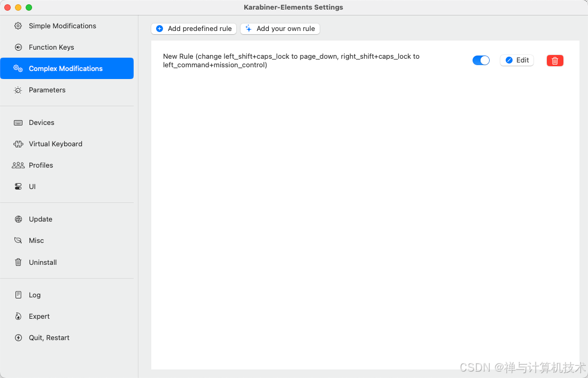
Task: Select the New Rule description text
Action: [x=291, y=60]
